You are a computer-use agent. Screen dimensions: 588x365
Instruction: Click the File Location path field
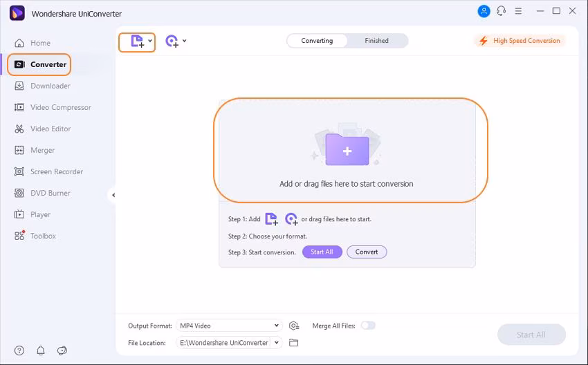(x=223, y=342)
